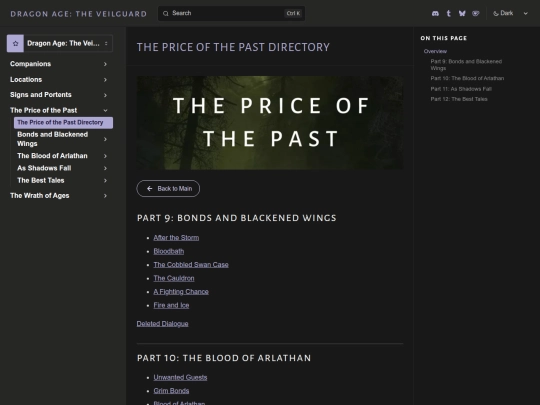Expand the Locations section chevron

tap(105, 80)
